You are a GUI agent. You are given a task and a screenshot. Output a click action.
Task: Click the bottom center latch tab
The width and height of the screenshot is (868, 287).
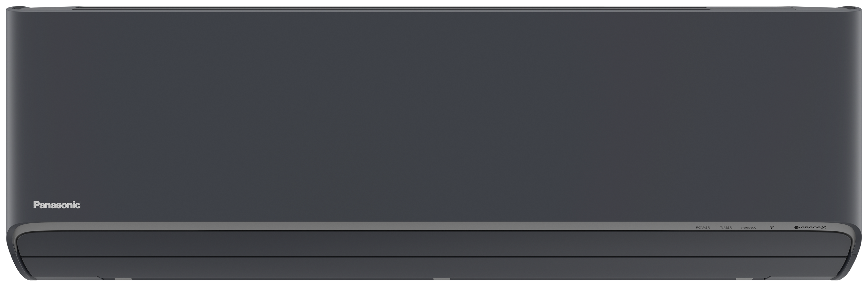tap(442, 279)
